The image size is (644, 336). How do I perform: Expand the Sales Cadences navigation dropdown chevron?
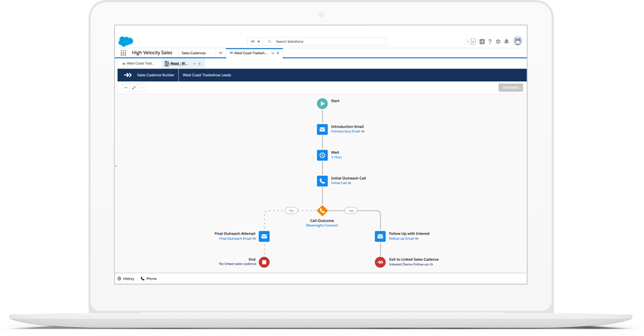click(221, 53)
